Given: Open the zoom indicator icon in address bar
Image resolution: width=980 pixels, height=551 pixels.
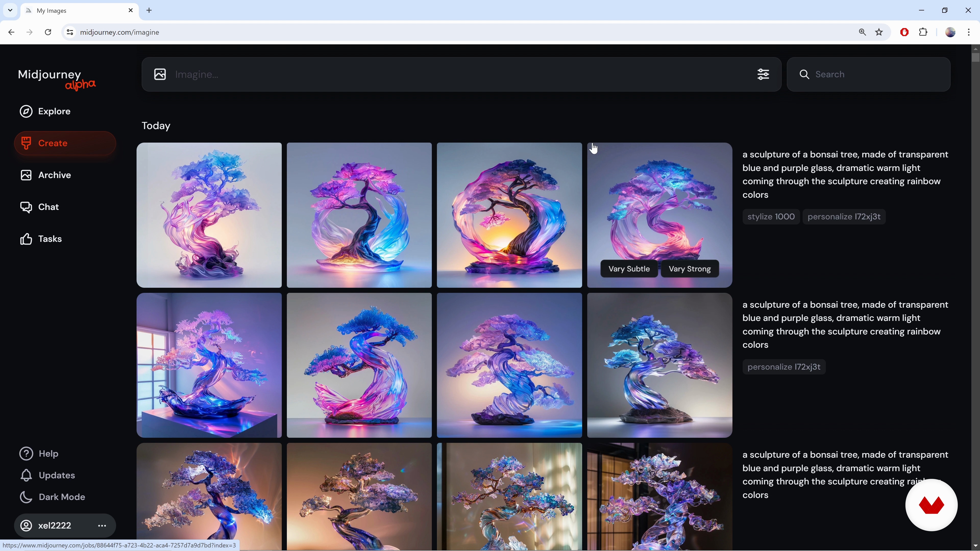Looking at the screenshot, I should [x=862, y=33].
